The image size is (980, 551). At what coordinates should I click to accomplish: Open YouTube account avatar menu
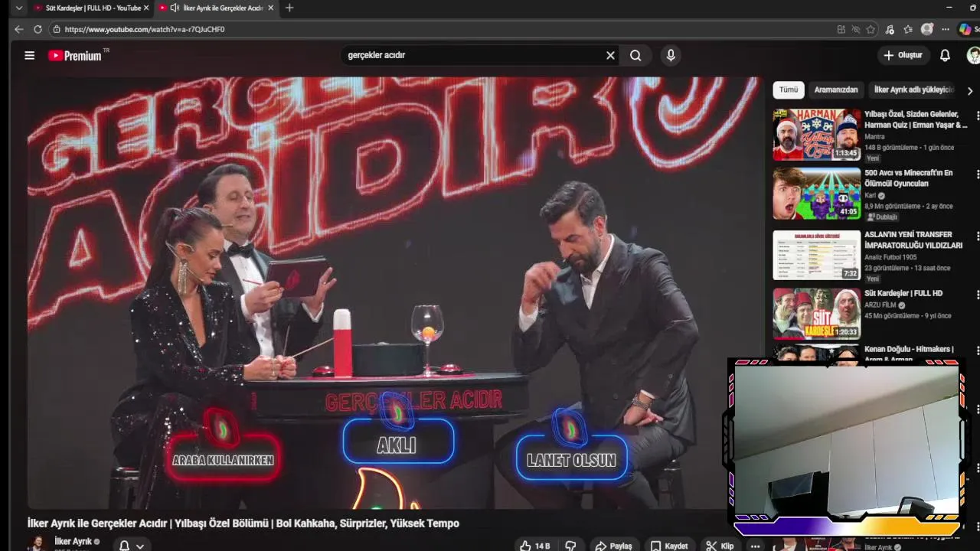[x=973, y=55]
